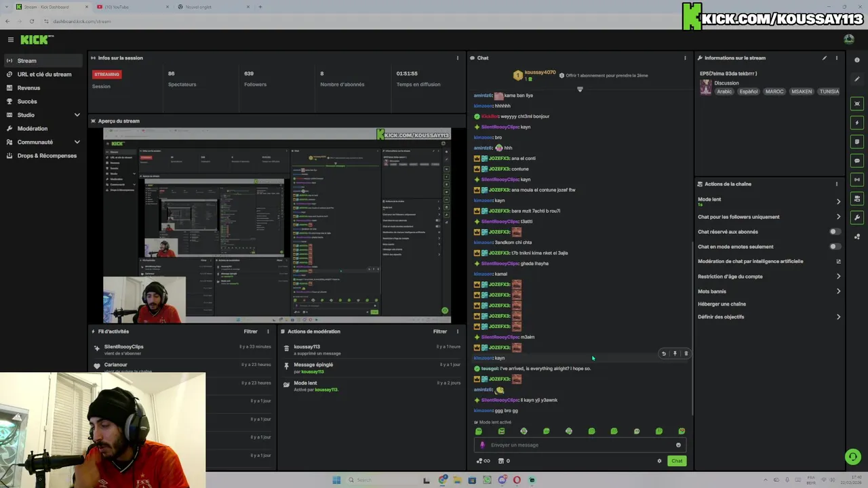Click the green Chat send button
868x488 pixels.
pos(677,461)
